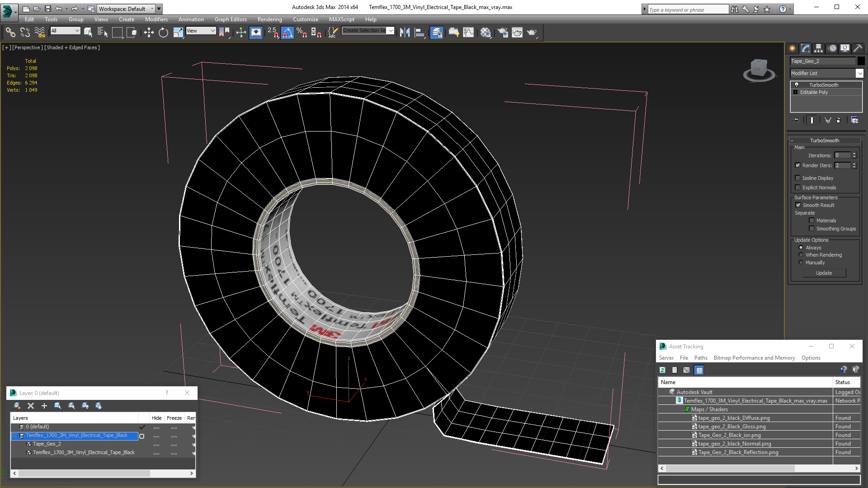Click Create New Layer plus icon
Screen dimensions: 868x488
click(x=44, y=406)
